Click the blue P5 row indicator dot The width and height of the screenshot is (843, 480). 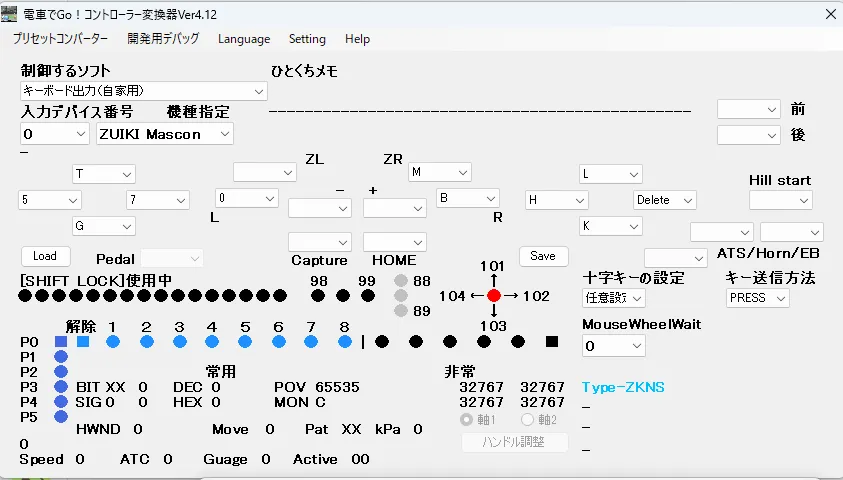pos(60,416)
